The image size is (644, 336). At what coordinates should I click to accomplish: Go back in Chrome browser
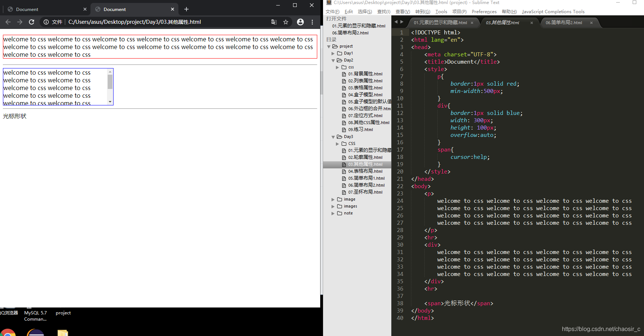8,22
